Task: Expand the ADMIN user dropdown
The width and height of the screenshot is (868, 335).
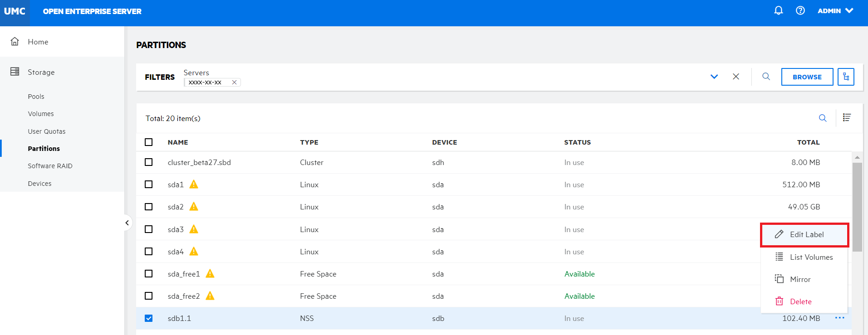Action: coord(835,11)
